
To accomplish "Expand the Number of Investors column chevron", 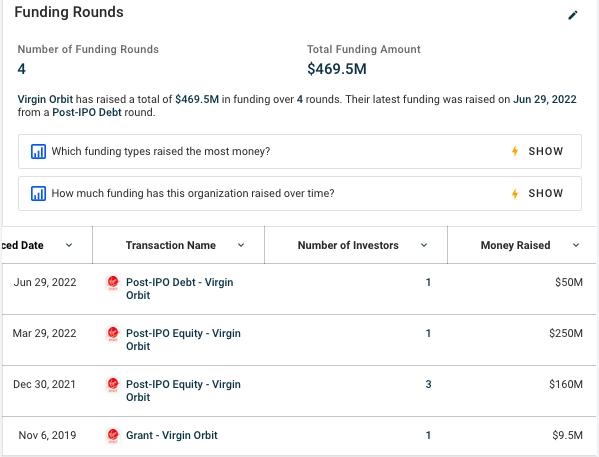I will click(424, 245).
